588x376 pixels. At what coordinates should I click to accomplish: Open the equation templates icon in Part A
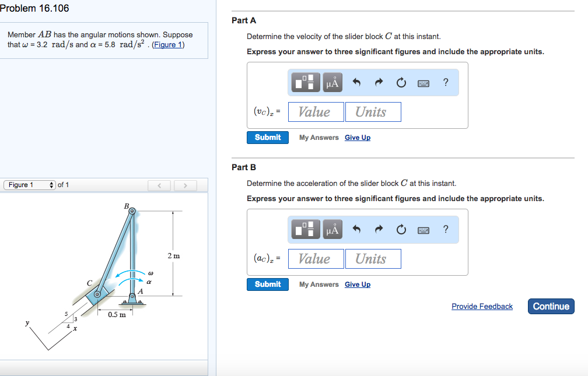pyautogui.click(x=304, y=82)
